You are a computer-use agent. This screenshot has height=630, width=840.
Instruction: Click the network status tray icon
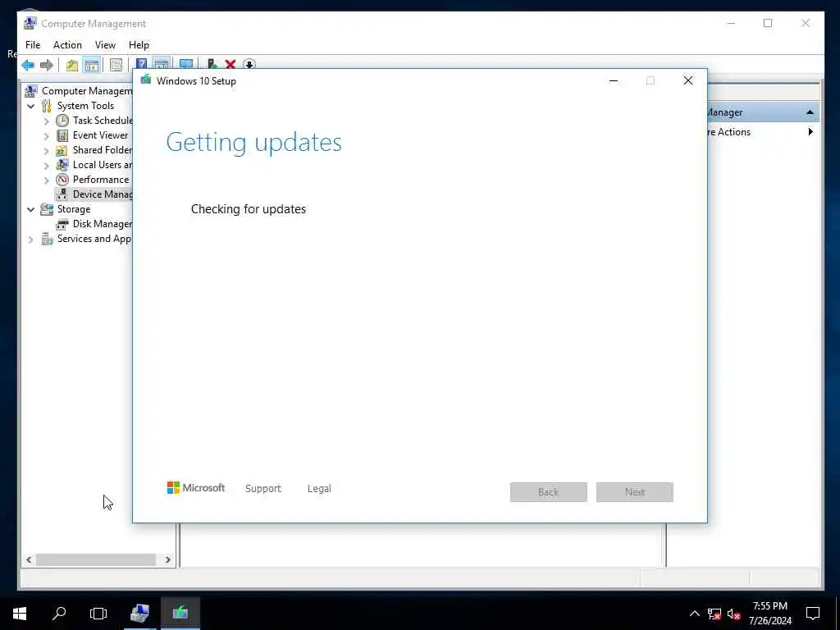pyautogui.click(x=714, y=614)
